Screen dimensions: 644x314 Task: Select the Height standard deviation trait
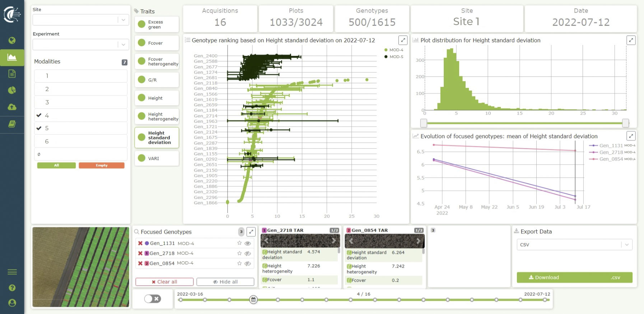157,137
